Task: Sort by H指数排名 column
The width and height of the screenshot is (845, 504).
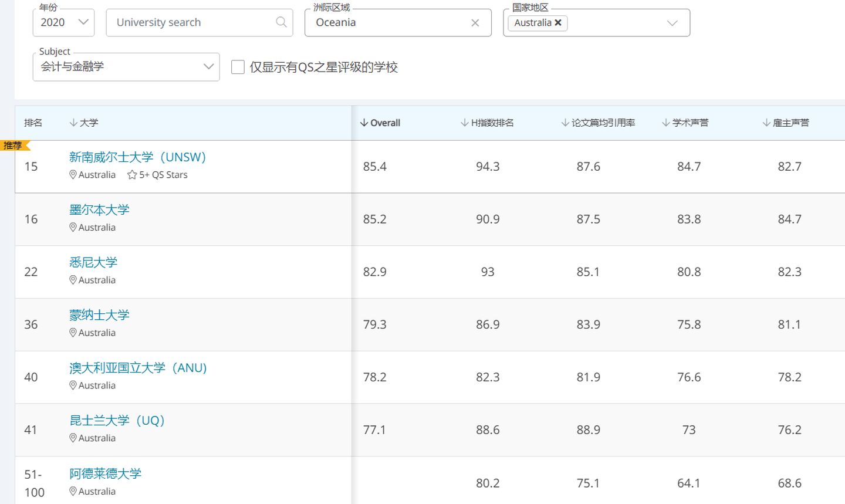Action: coord(487,123)
